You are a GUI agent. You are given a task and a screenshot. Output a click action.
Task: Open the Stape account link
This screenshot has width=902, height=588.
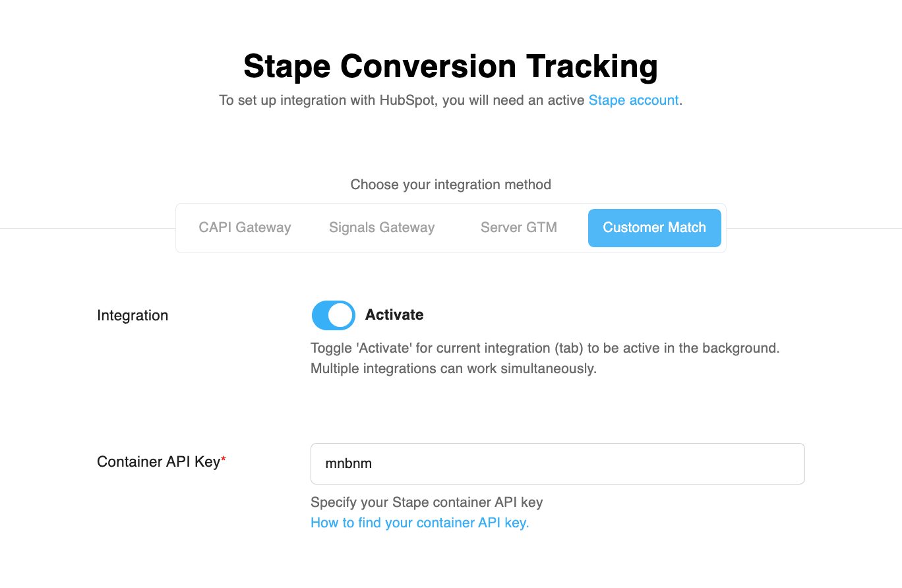click(x=633, y=100)
